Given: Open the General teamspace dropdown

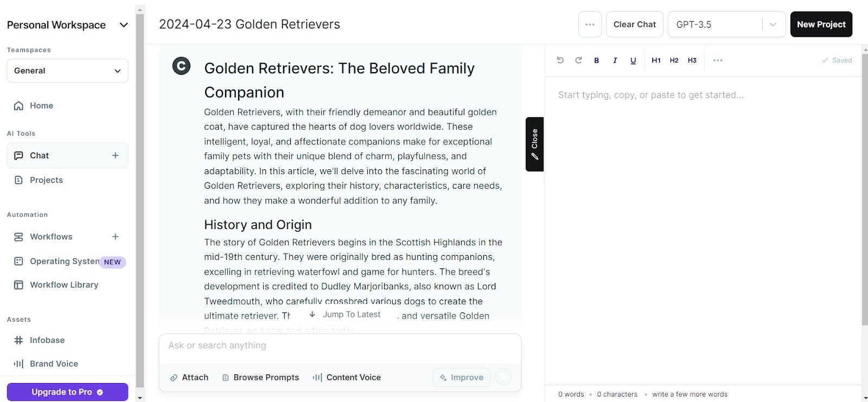Looking at the screenshot, I should click(67, 71).
